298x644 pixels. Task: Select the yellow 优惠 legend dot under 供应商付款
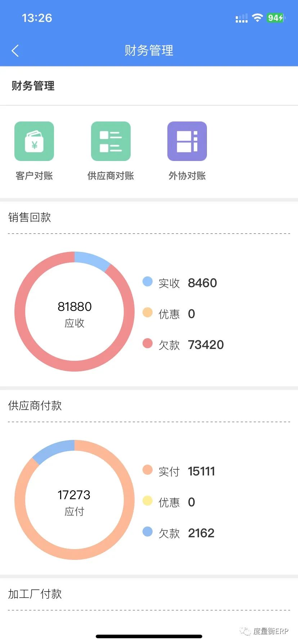tap(148, 501)
